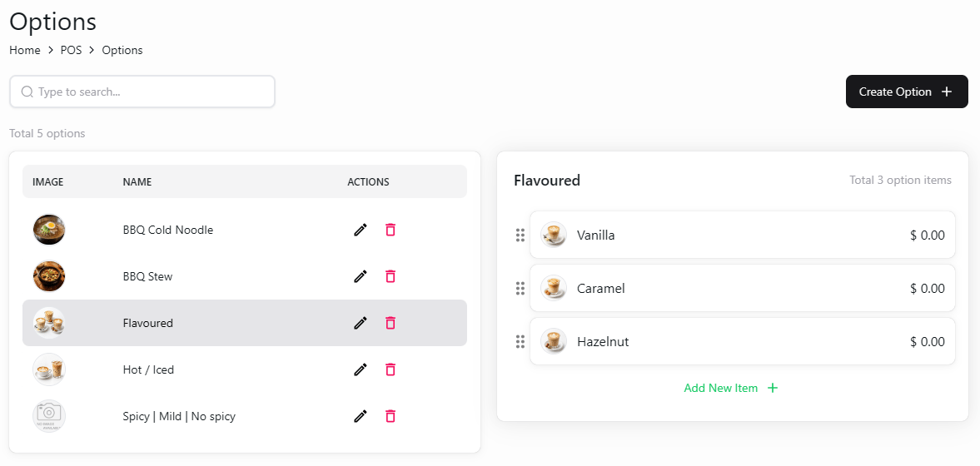Click the Hazelnut item label

click(x=603, y=342)
